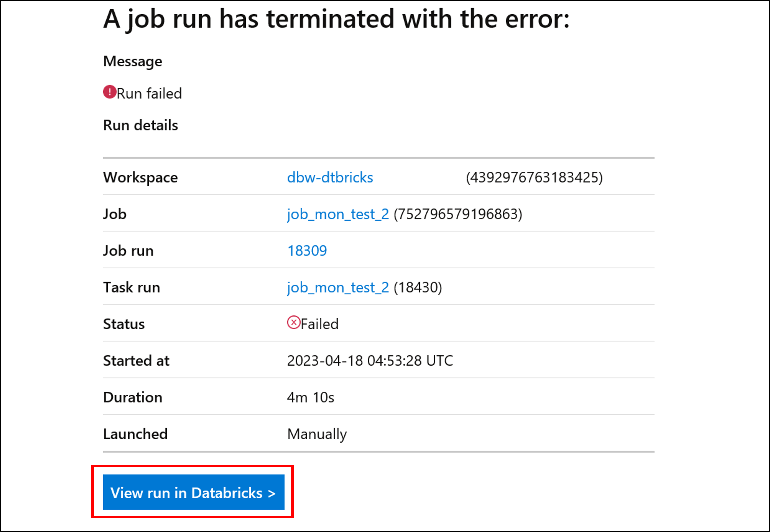770x532 pixels.
Task: Open the dbw-dtbricks workspace link
Action: (330, 177)
